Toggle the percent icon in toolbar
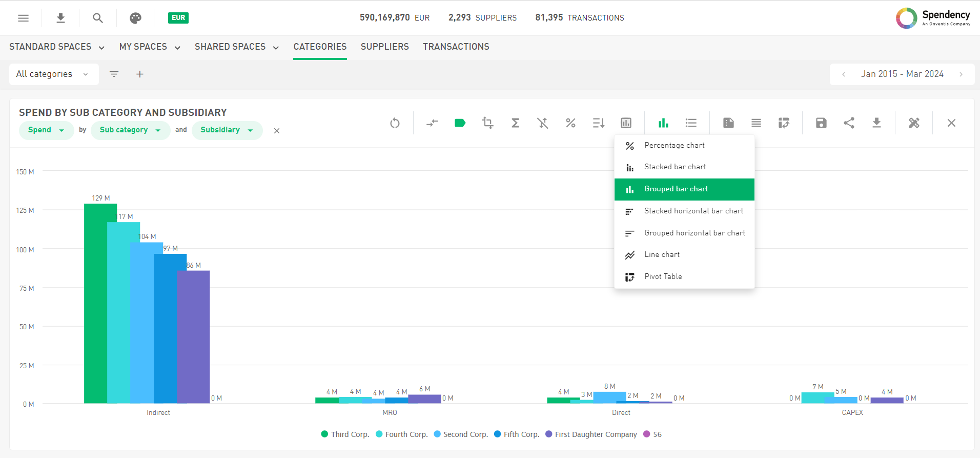Image resolution: width=980 pixels, height=458 pixels. [570, 123]
